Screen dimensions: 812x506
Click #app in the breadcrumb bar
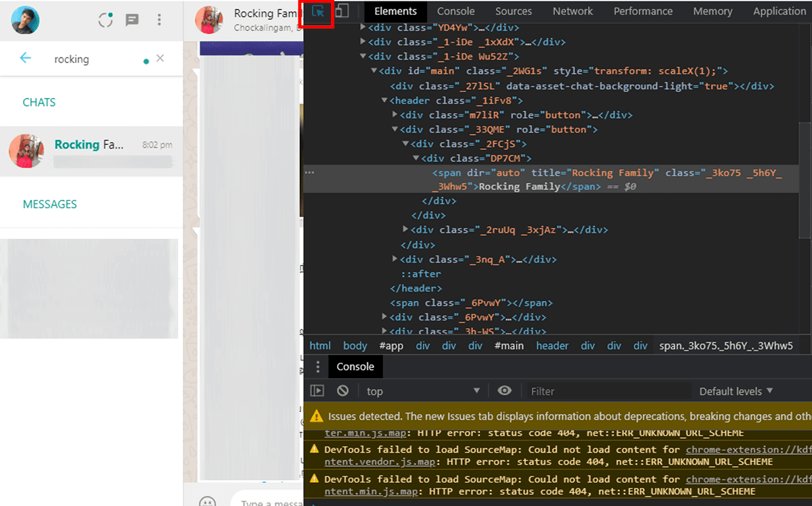coord(391,346)
